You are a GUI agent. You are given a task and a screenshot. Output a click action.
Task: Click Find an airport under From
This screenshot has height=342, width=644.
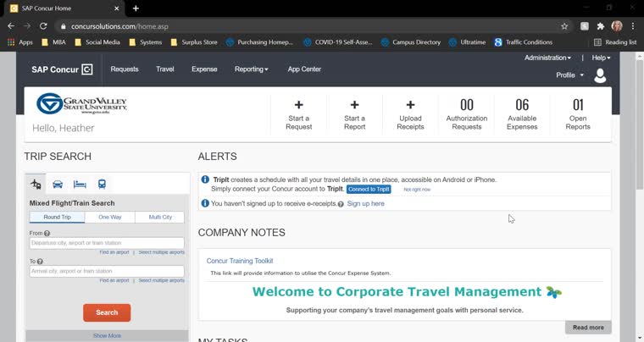pyautogui.click(x=114, y=252)
